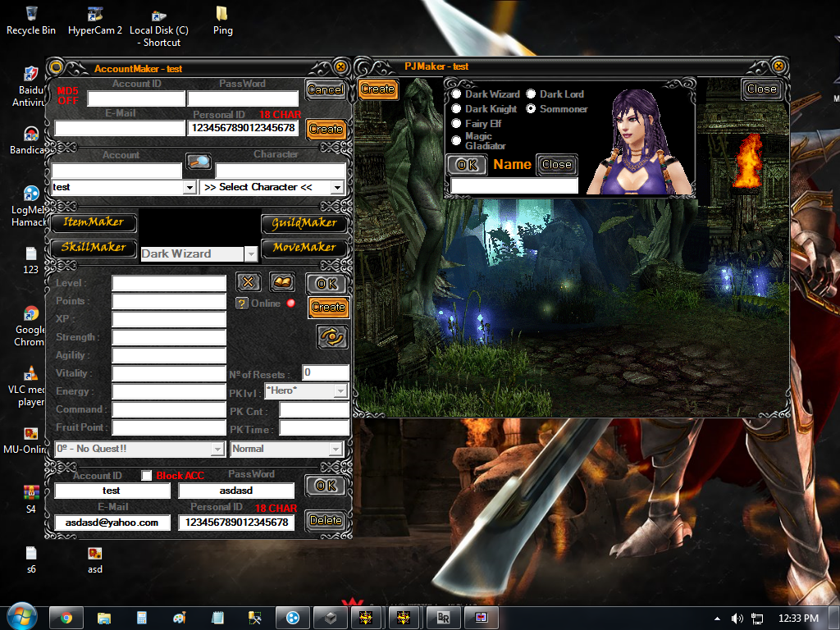This screenshot has height=630, width=840.
Task: Click OK beside Name in PJMaker
Action: [467, 165]
